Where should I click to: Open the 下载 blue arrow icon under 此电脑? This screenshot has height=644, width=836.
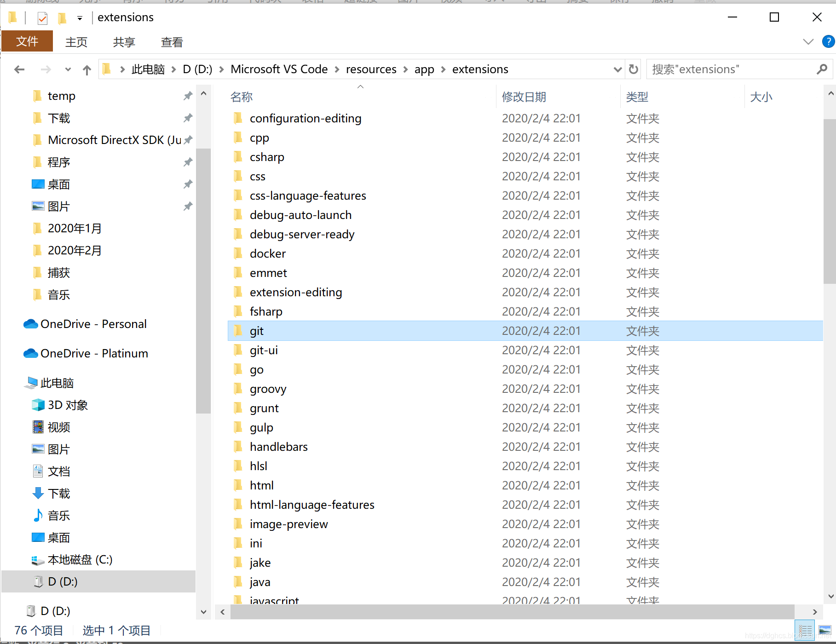(x=38, y=493)
